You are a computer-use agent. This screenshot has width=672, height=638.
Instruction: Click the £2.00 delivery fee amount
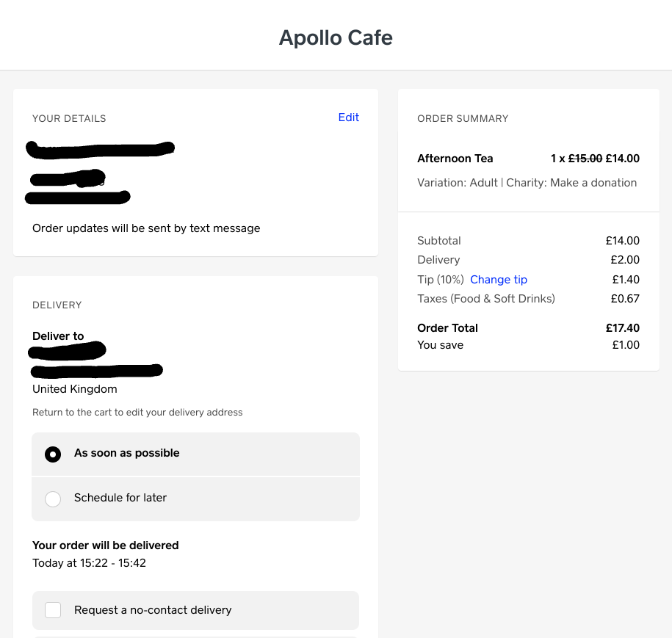[x=624, y=260]
